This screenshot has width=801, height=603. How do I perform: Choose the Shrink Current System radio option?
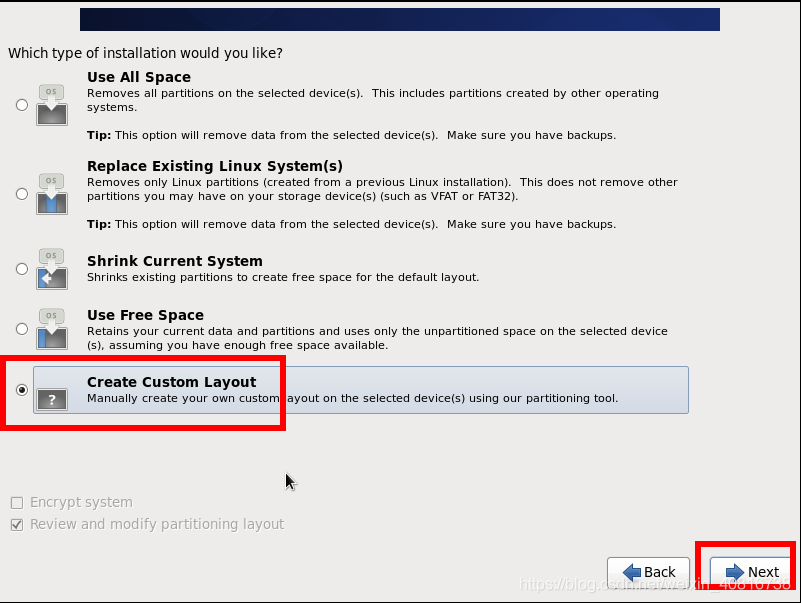pyautogui.click(x=21, y=269)
